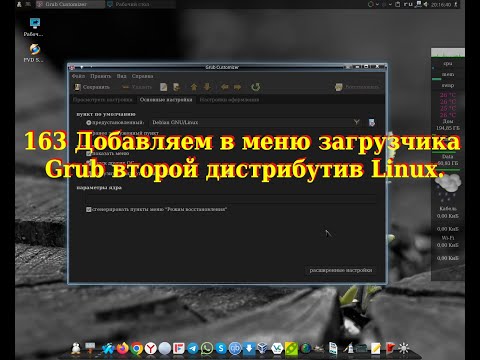Viewport: 480px width, 360px height.
Task: Click the Восстановить revert toolbar button
Action: click(x=357, y=87)
